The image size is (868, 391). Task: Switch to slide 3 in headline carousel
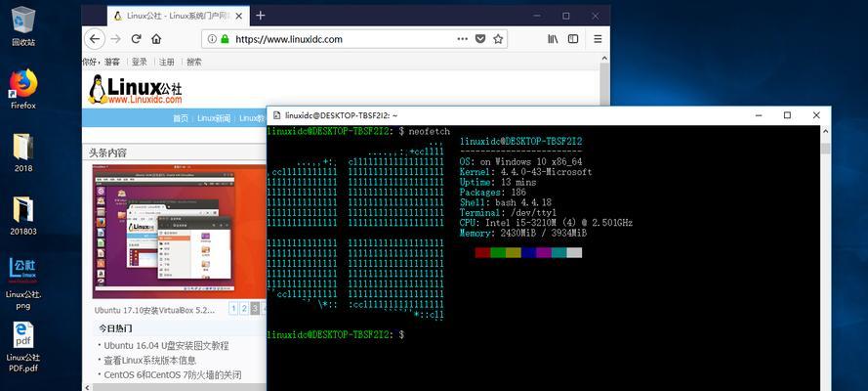(255, 309)
